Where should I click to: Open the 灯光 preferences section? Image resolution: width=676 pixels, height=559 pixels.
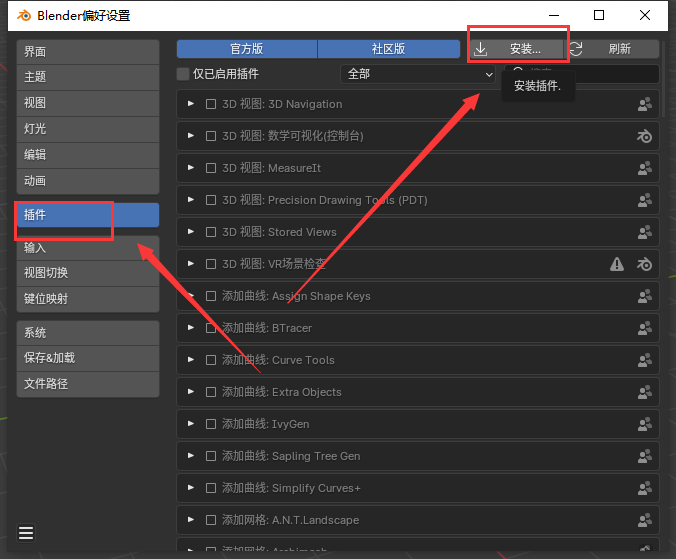point(88,129)
